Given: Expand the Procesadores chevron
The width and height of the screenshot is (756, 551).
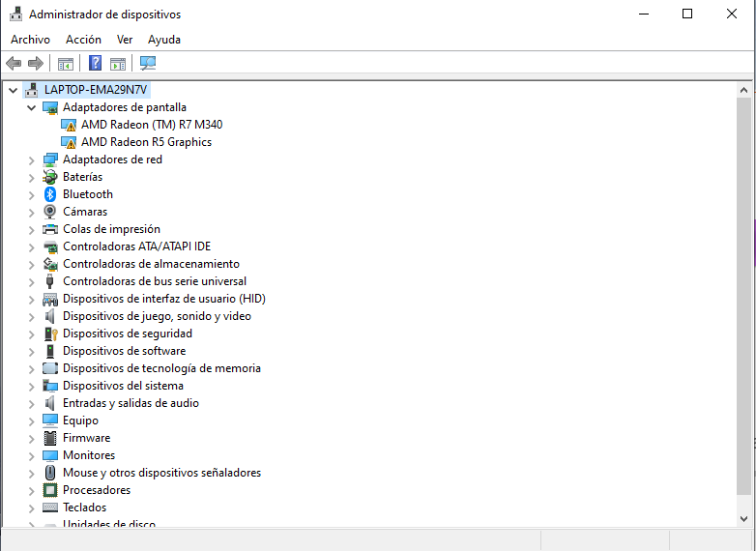Looking at the screenshot, I should 31,490.
